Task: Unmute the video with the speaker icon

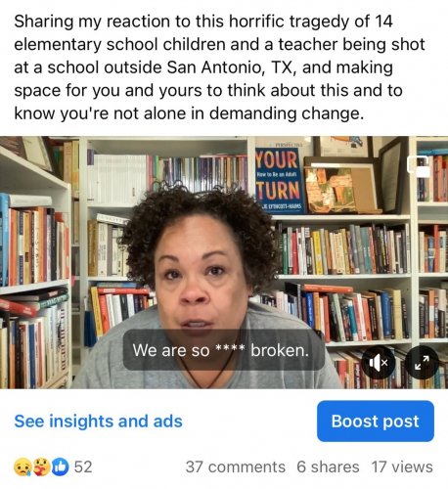Action: coord(379,362)
